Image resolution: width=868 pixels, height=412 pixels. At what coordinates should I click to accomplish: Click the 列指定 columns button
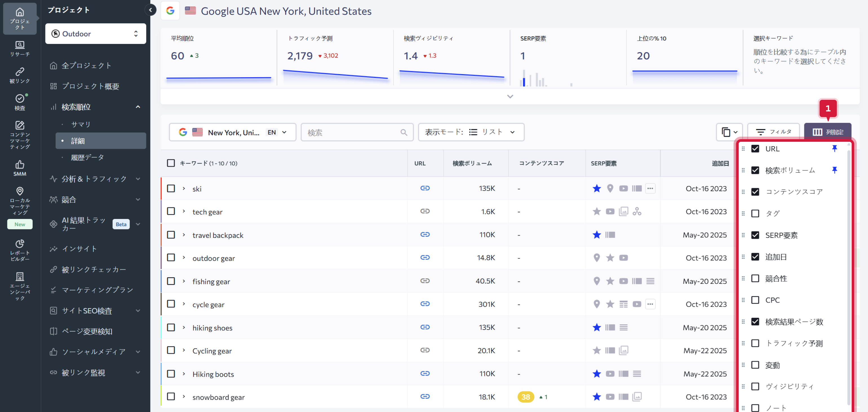(828, 132)
